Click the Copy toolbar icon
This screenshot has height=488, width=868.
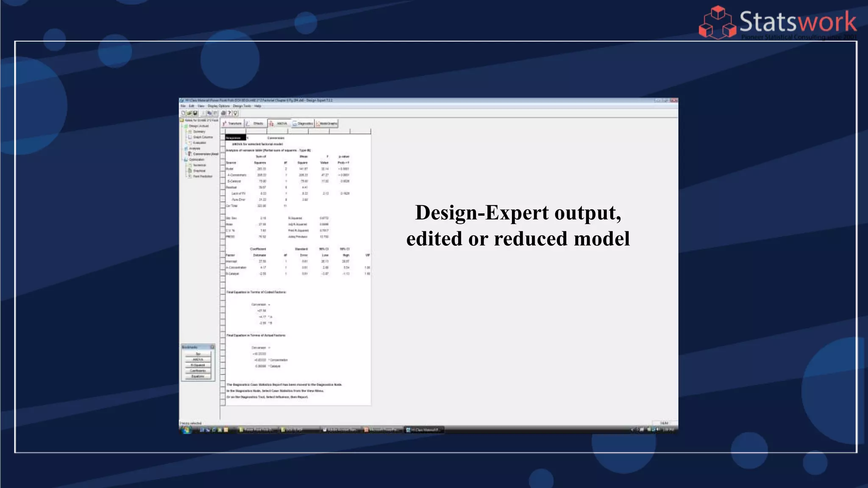[x=209, y=113]
